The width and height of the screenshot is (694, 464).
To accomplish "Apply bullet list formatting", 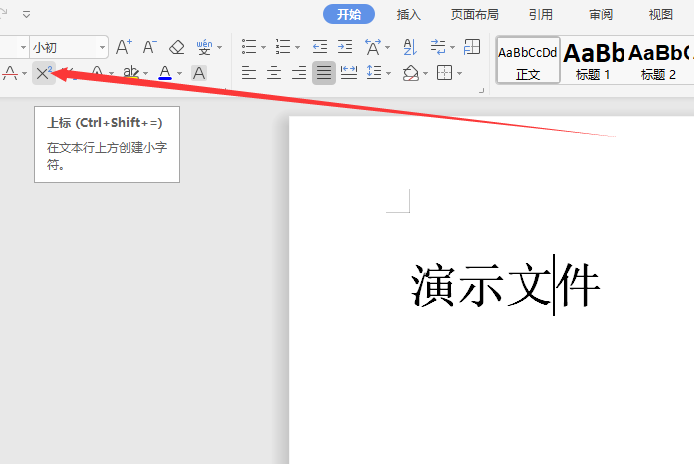I will [249, 46].
